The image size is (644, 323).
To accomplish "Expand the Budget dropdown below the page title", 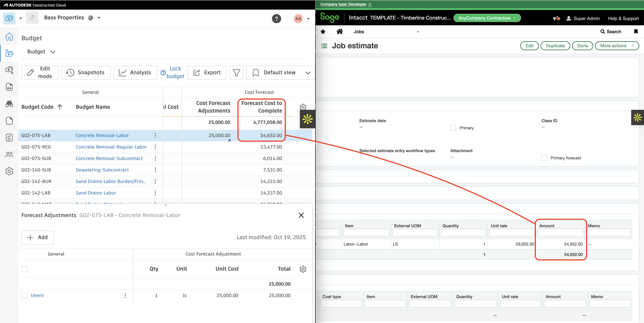I will tap(53, 52).
